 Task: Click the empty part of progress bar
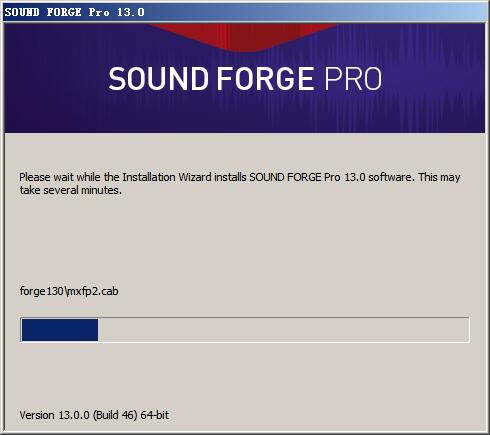(283, 330)
